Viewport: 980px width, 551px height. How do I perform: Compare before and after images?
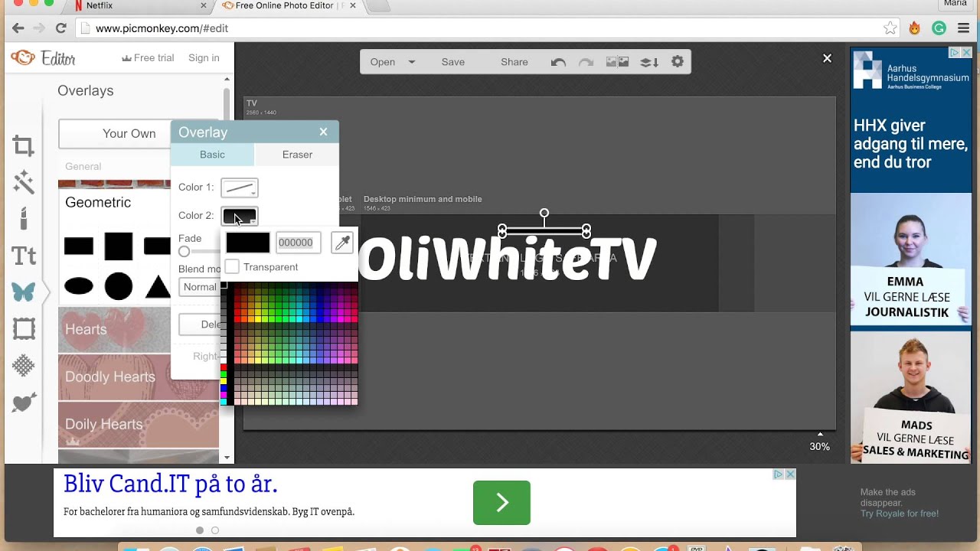pyautogui.click(x=617, y=62)
